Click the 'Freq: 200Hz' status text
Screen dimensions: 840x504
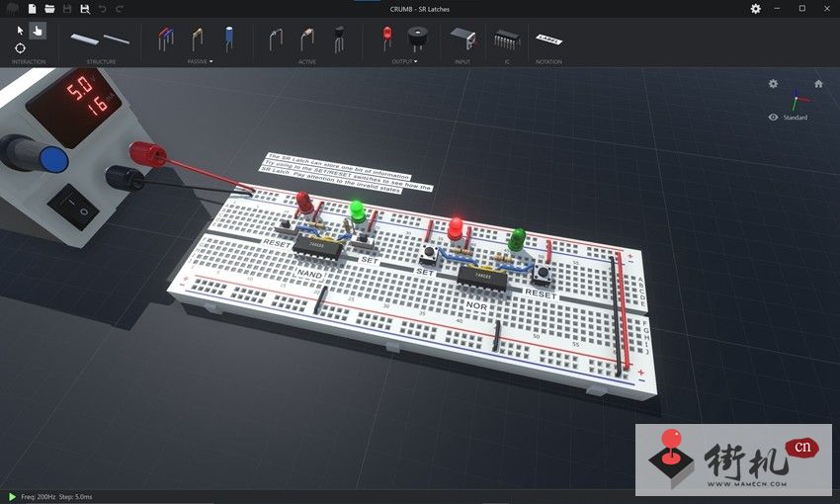[x=38, y=496]
